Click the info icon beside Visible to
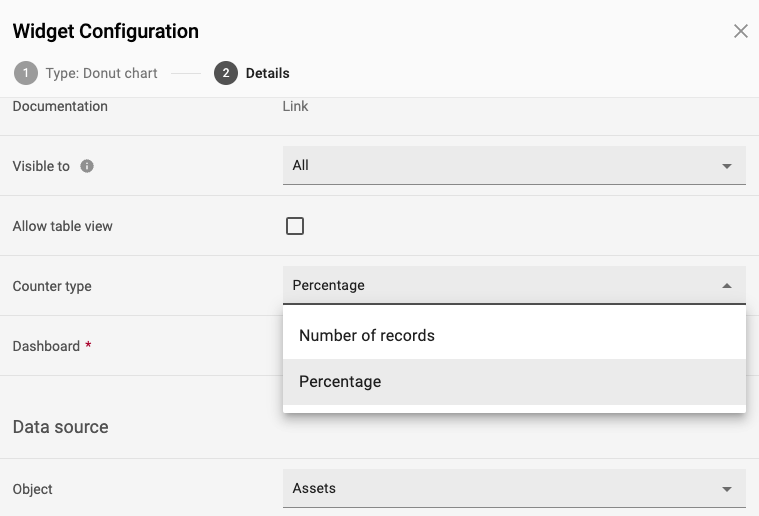The image size is (759, 516). [x=87, y=166]
